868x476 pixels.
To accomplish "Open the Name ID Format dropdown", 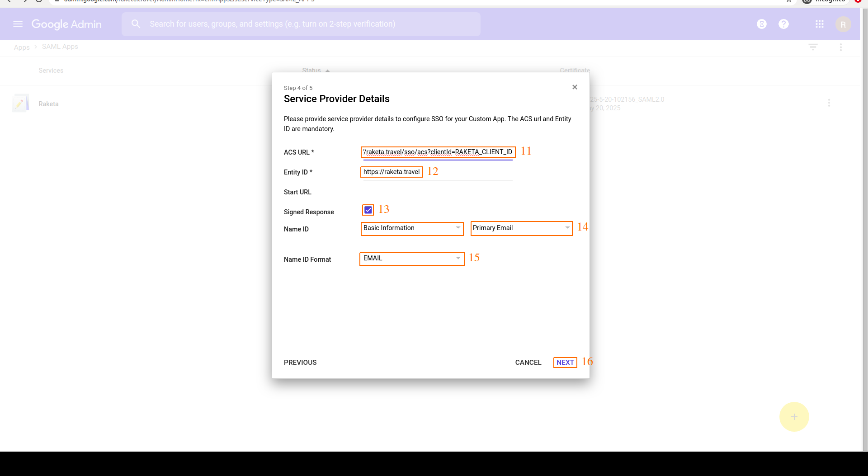I will pyautogui.click(x=412, y=259).
